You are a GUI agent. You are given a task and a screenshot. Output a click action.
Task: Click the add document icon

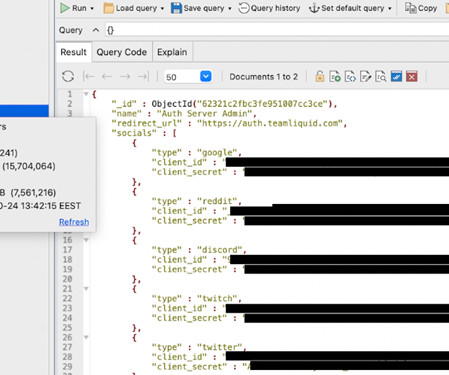pos(335,77)
